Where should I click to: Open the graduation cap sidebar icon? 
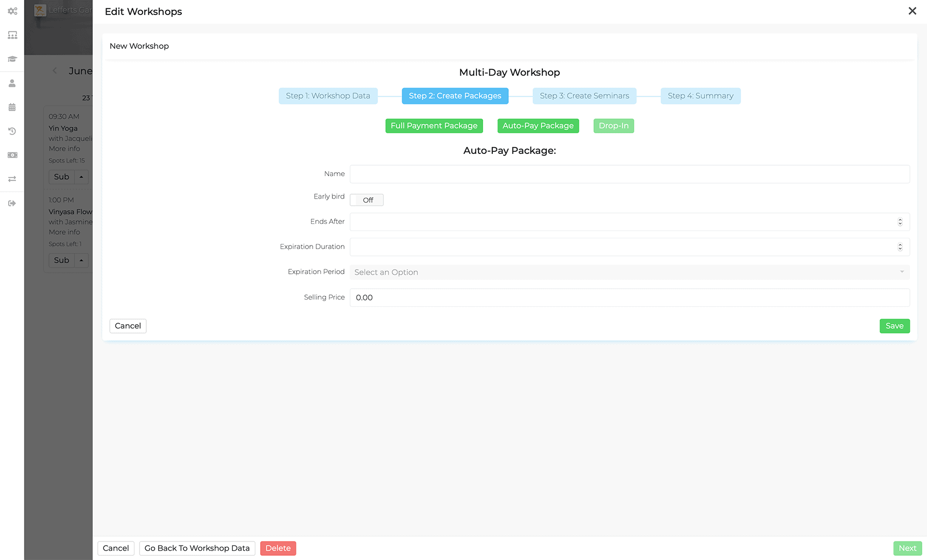click(x=12, y=59)
